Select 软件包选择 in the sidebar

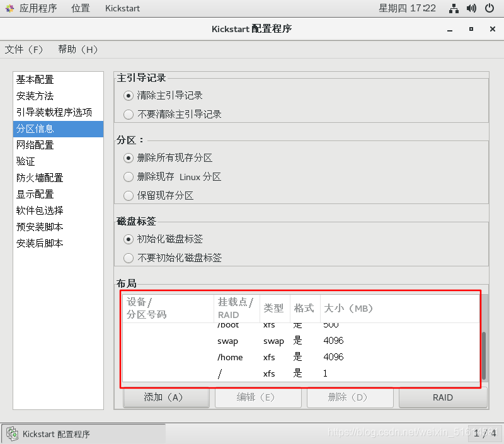pyautogui.click(x=58, y=211)
